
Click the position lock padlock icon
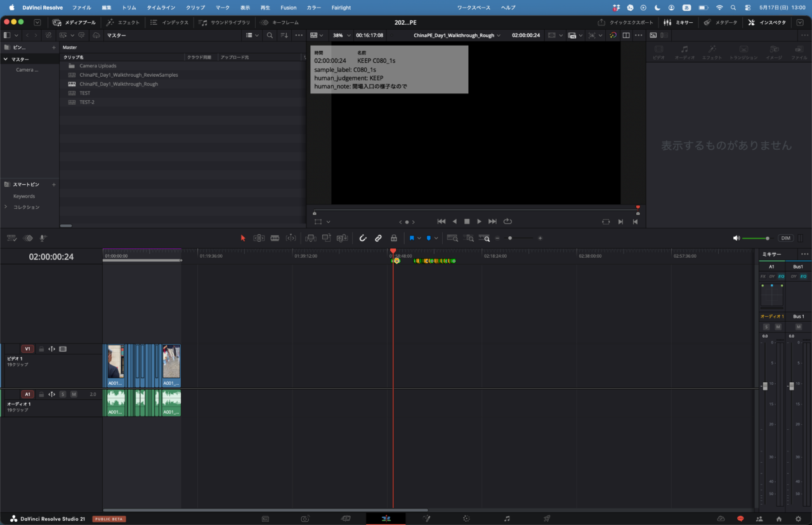[394, 238]
